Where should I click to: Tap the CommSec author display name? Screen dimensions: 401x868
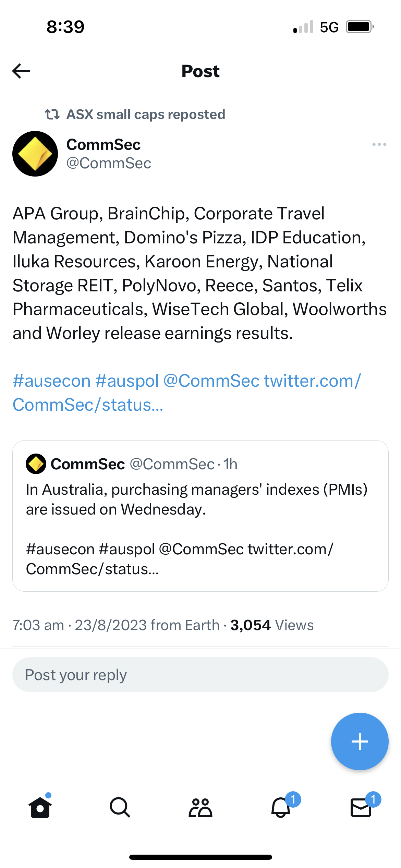[104, 145]
